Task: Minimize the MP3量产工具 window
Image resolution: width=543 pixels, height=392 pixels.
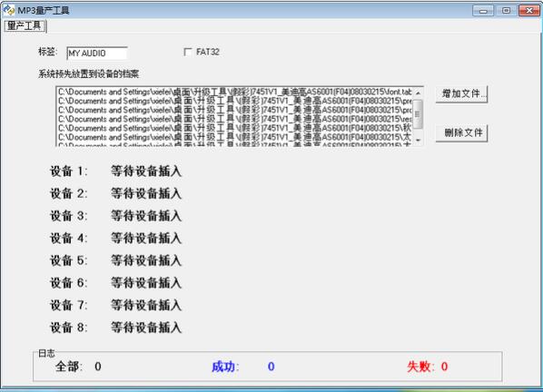Action: 483,11
